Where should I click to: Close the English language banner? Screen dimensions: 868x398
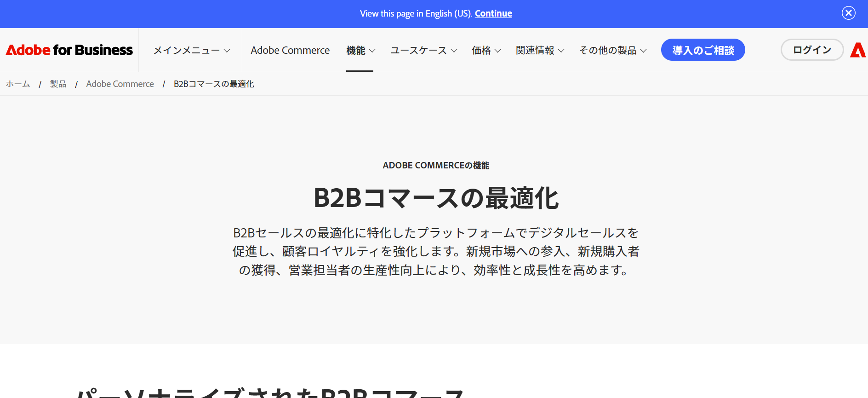click(x=848, y=13)
